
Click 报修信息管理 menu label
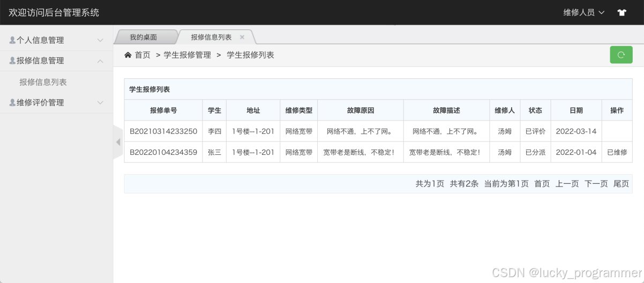pos(40,61)
